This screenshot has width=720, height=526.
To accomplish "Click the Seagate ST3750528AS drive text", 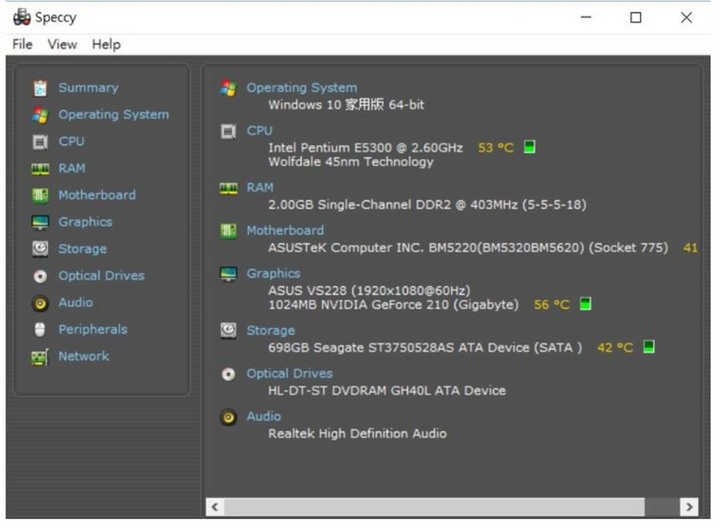I will pyautogui.click(x=425, y=348).
